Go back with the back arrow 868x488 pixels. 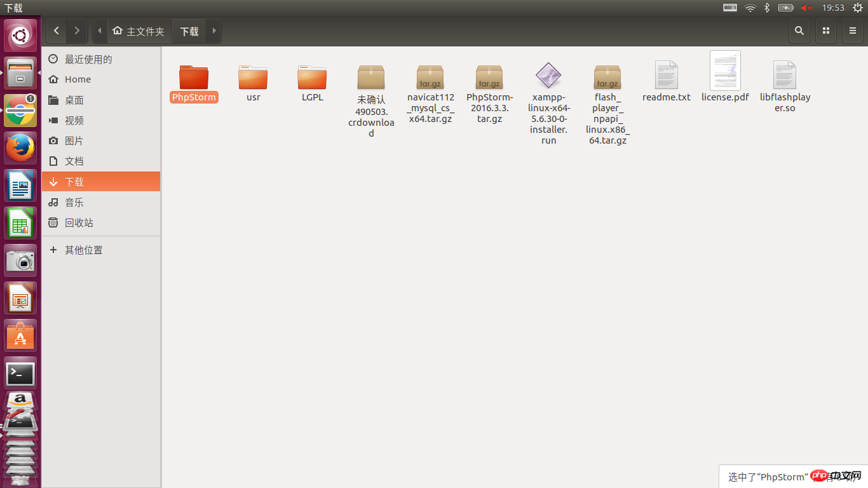57,30
